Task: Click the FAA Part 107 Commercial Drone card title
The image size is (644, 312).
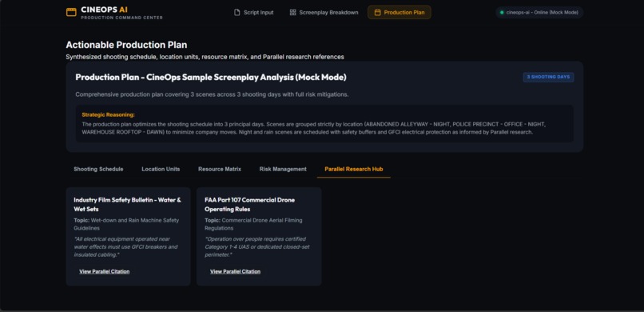Action: 250,204
